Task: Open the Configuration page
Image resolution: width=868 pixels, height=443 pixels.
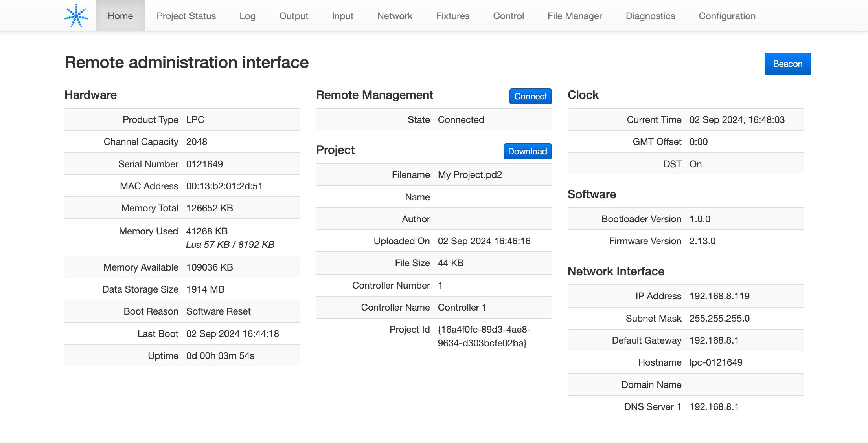Action: click(727, 16)
